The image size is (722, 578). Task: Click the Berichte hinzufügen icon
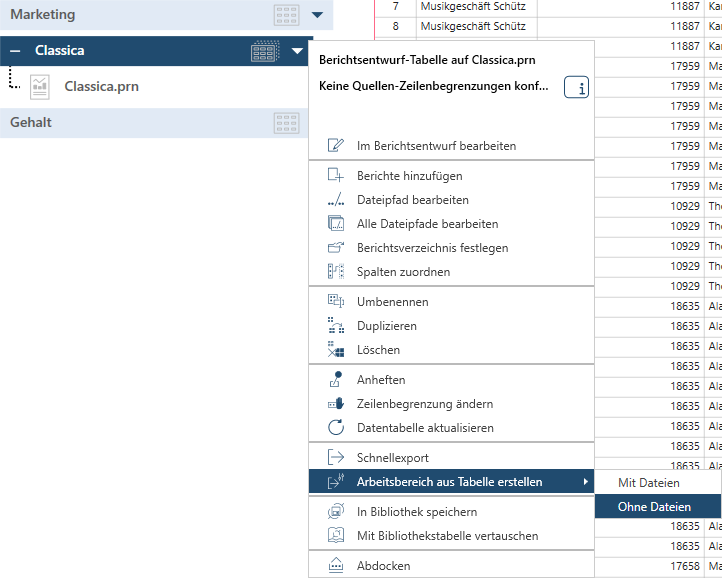pyautogui.click(x=336, y=176)
